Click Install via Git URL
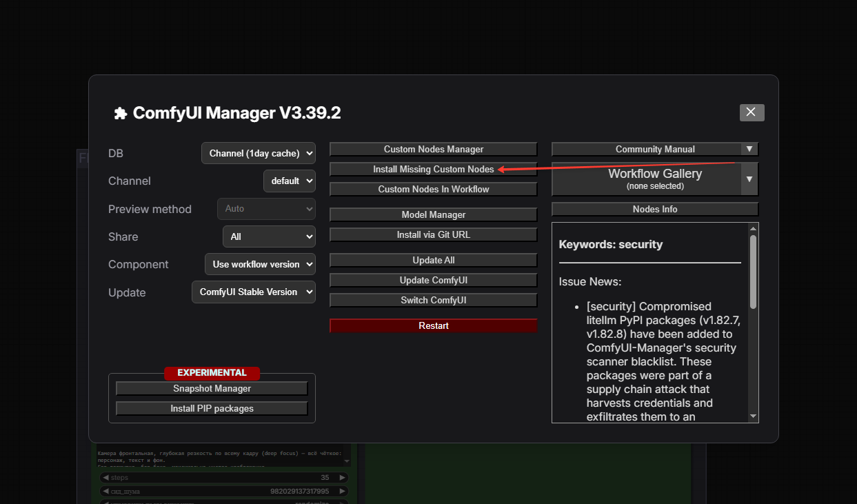 [433, 235]
